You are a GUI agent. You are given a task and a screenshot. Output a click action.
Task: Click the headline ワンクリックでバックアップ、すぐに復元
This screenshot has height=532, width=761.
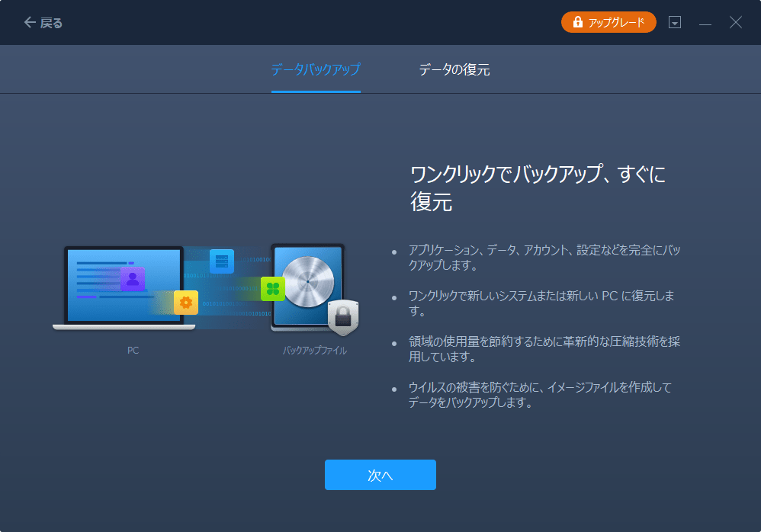537,185
